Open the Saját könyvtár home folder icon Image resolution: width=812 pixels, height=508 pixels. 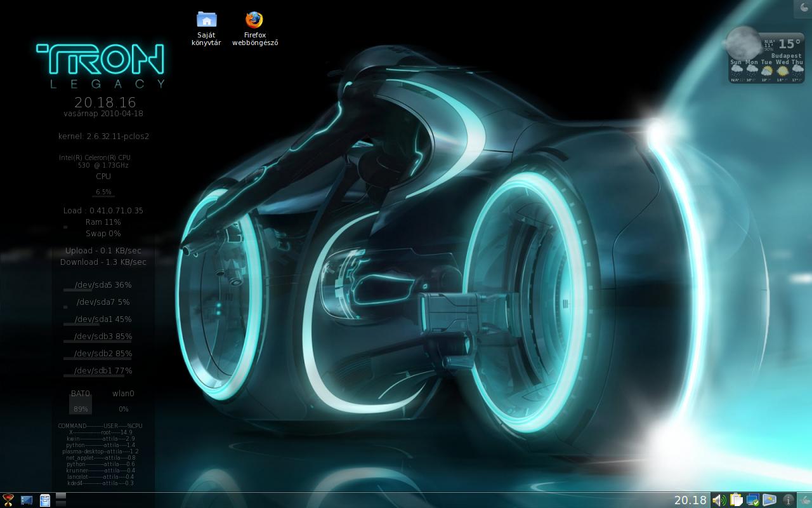click(206, 29)
